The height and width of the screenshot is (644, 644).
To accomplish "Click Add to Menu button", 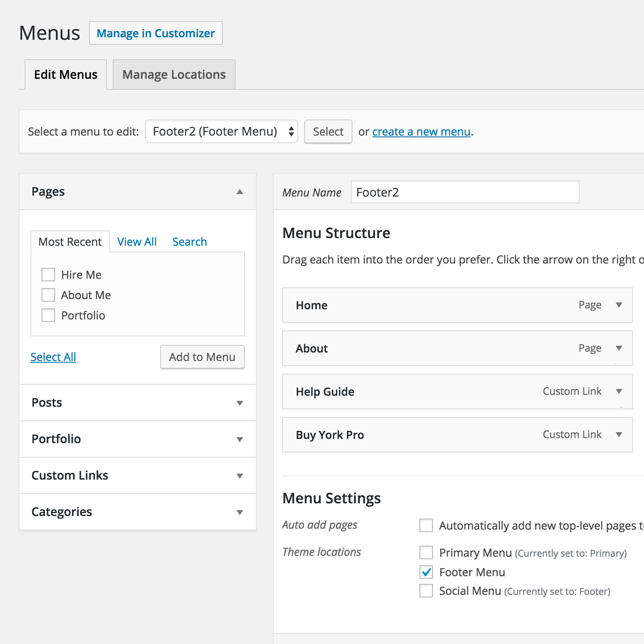I will coord(202,357).
